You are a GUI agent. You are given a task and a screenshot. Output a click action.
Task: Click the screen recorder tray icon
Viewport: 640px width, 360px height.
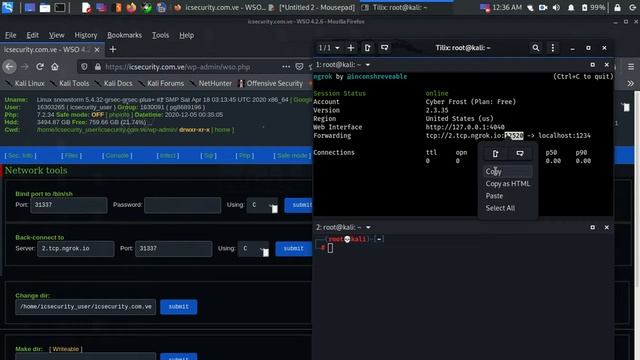tap(543, 7)
